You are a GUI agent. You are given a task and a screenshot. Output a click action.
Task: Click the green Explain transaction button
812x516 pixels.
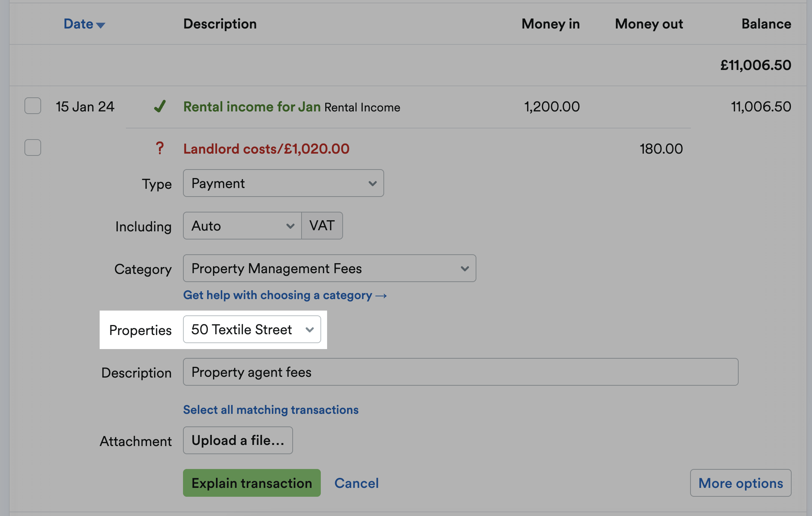(252, 483)
